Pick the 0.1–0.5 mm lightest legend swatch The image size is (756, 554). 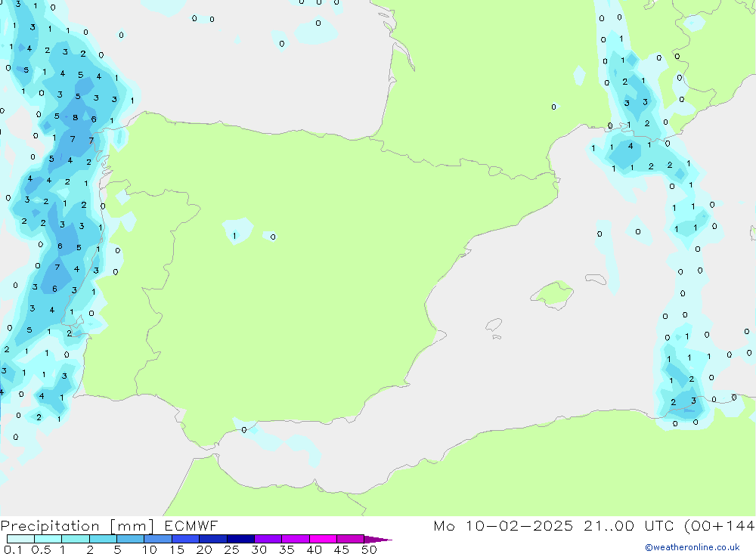point(20,539)
